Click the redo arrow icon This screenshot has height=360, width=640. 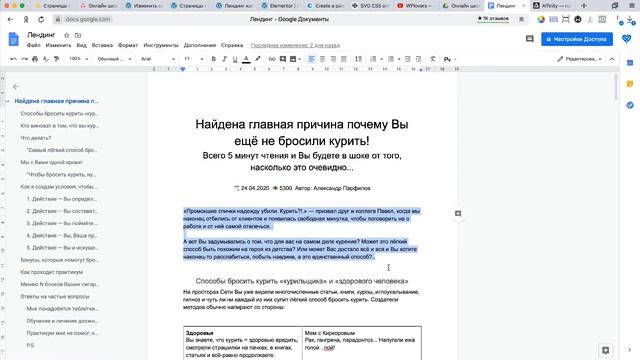click(24, 59)
